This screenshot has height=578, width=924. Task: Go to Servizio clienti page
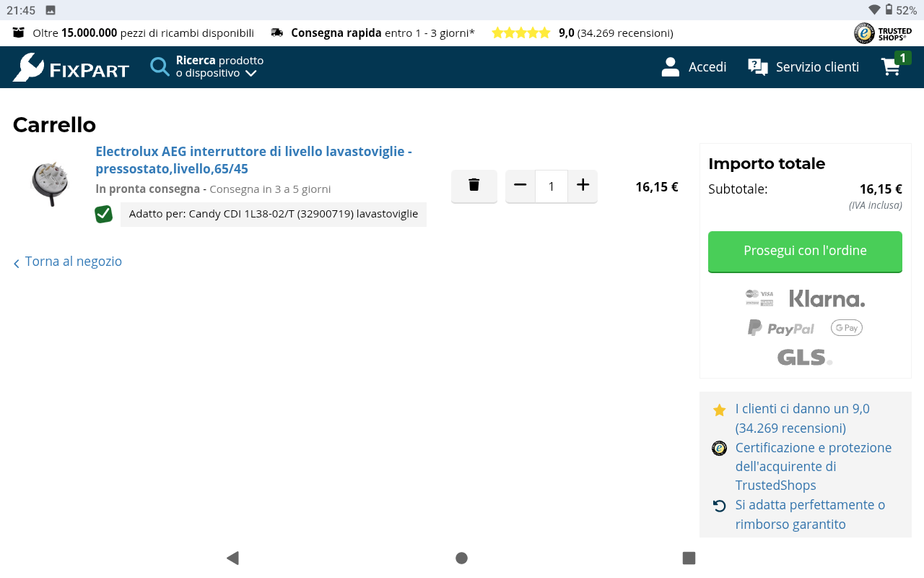(x=817, y=67)
